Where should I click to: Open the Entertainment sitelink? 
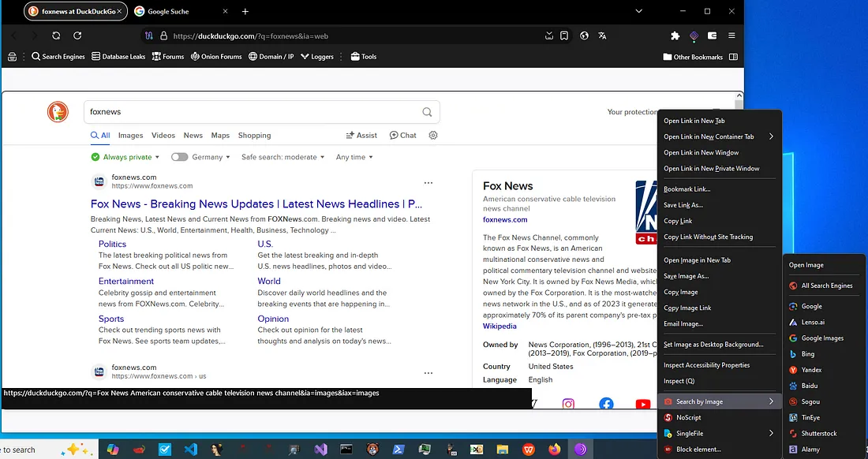pyautogui.click(x=126, y=281)
